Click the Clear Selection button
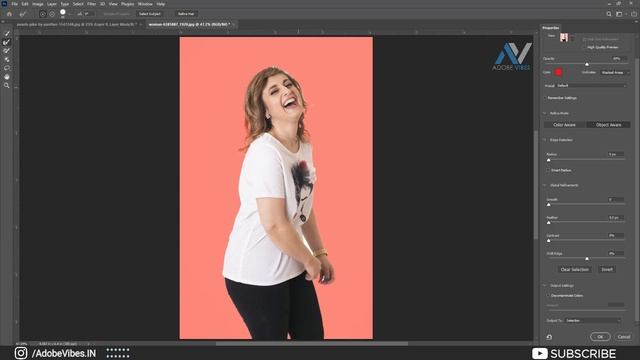This screenshot has height=360, width=640. (574, 269)
